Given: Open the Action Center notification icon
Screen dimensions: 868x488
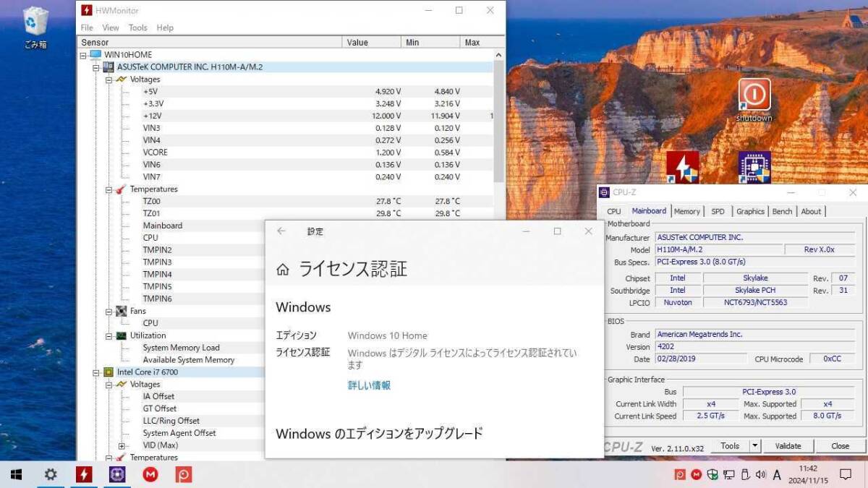Looking at the screenshot, I should [x=845, y=475].
